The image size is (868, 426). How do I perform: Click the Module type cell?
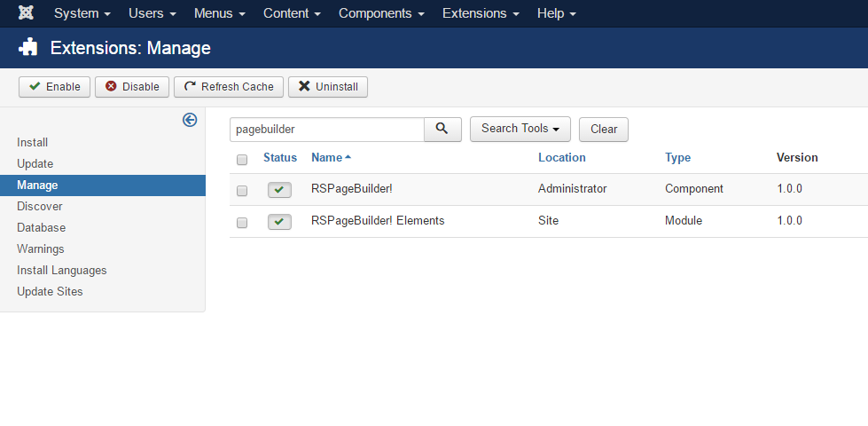684,220
